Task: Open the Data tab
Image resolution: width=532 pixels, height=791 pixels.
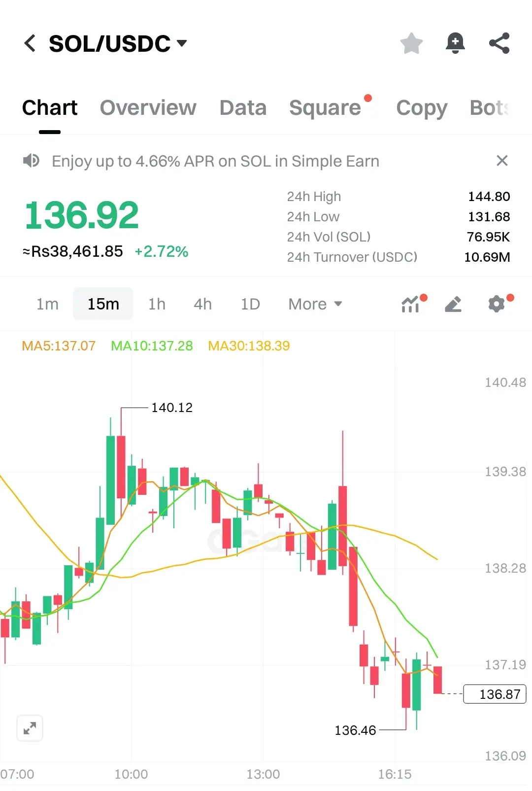Action: click(x=243, y=108)
